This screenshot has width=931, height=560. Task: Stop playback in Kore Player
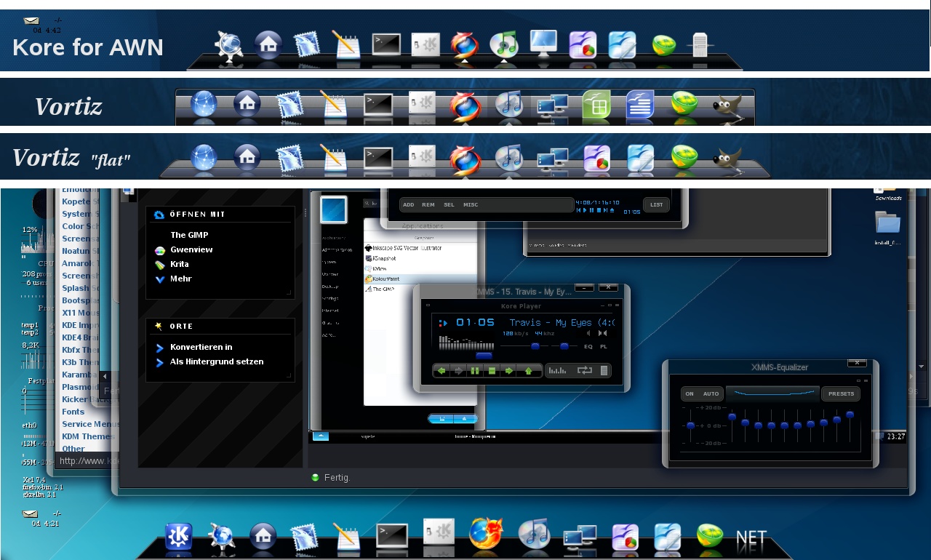click(x=492, y=371)
